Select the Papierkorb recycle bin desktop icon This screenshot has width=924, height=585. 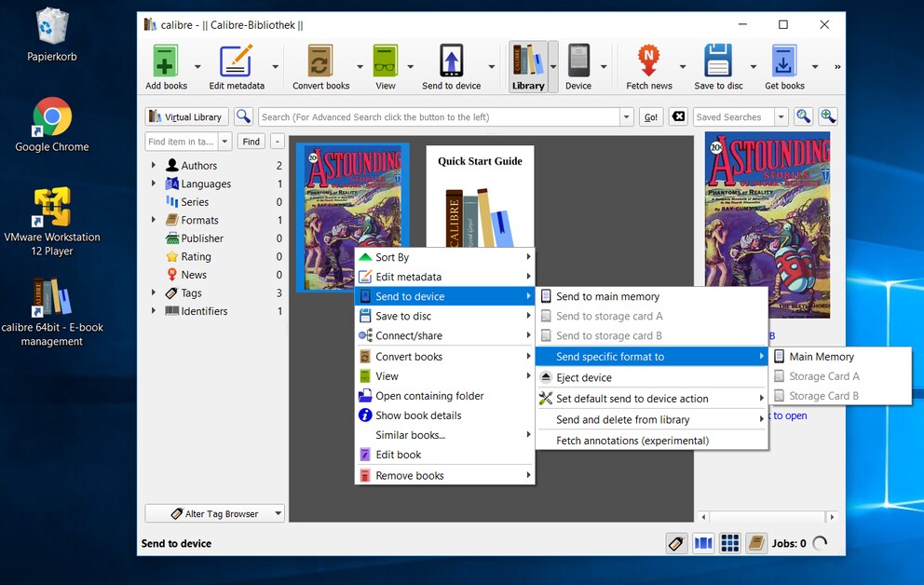coord(52,35)
